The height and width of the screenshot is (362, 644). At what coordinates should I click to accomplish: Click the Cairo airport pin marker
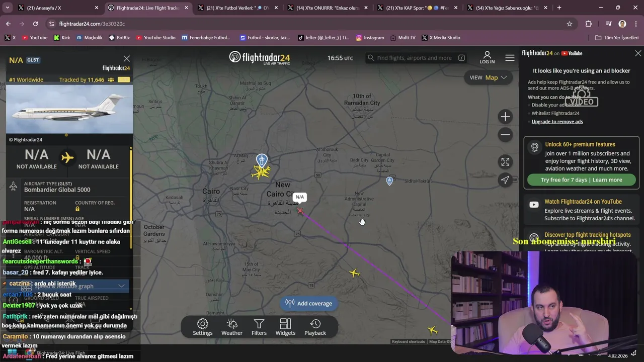pos(262,160)
